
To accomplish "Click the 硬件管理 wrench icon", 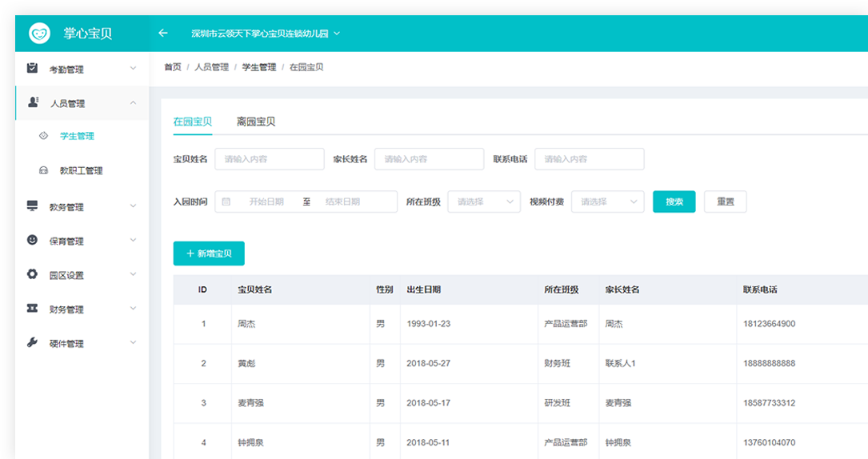I will pos(32,343).
